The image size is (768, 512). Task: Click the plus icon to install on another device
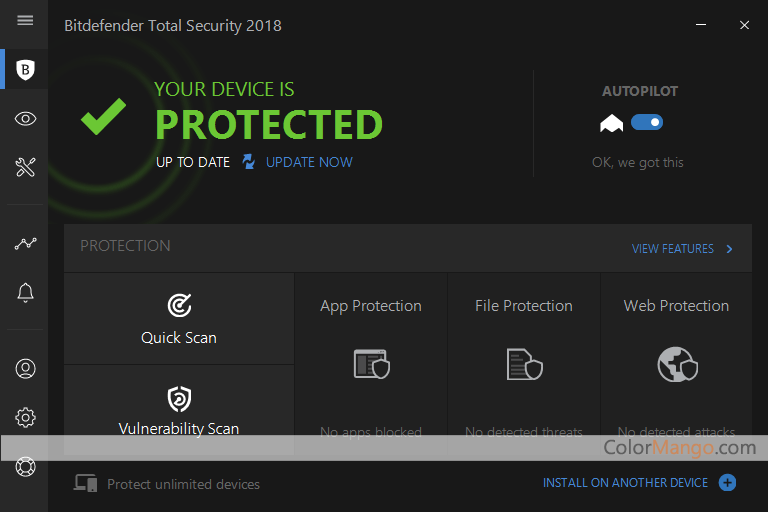coord(727,483)
